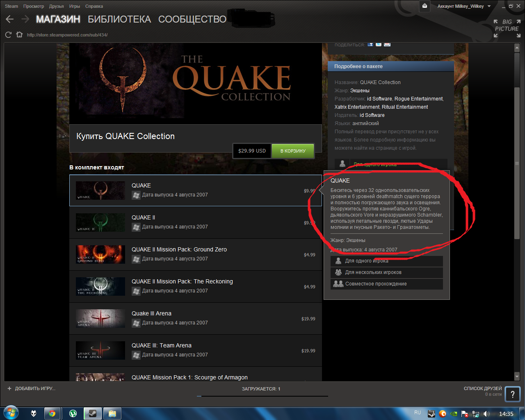Click the download progress bar at bottom
Image resolution: width=525 pixels, height=420 pixels.
[x=262, y=396]
